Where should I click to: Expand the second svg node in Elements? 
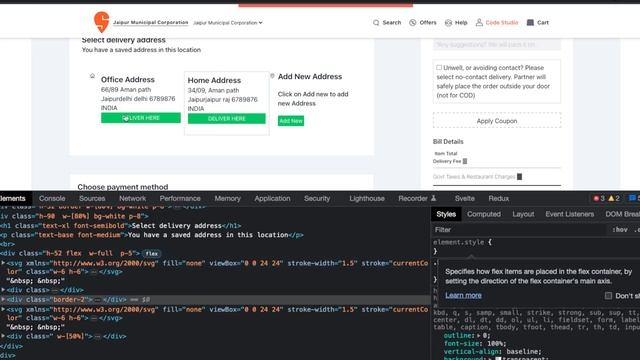coord(3,309)
